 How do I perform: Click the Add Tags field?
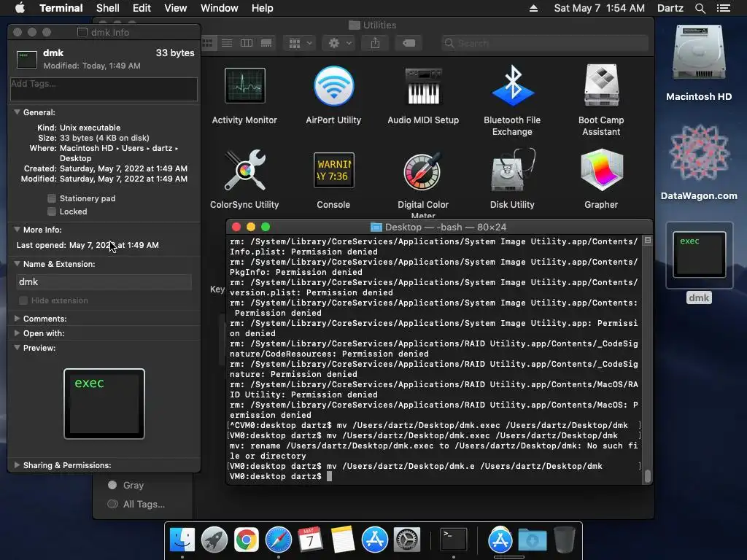[104, 89]
